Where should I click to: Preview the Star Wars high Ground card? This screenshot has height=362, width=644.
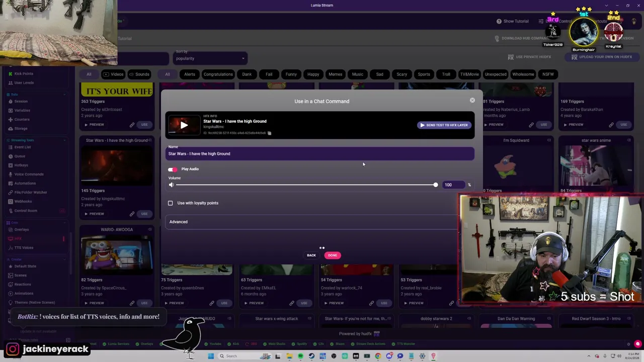(94, 214)
